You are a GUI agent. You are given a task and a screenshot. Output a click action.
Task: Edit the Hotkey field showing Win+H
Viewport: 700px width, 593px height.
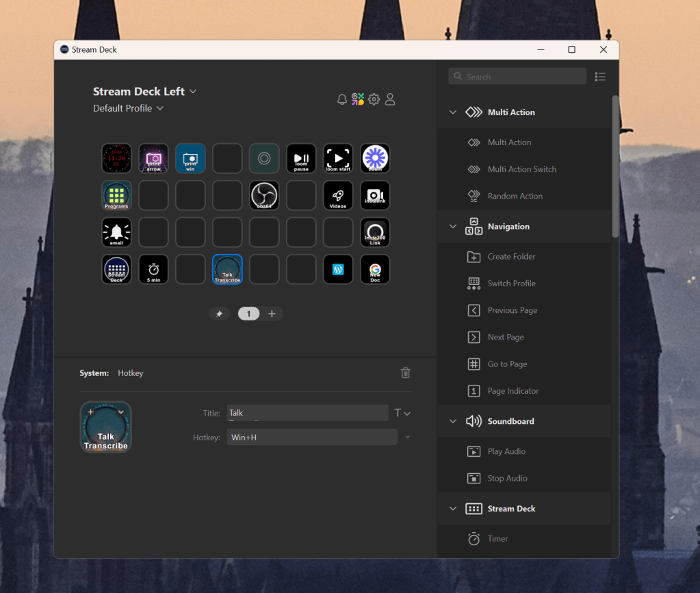312,437
